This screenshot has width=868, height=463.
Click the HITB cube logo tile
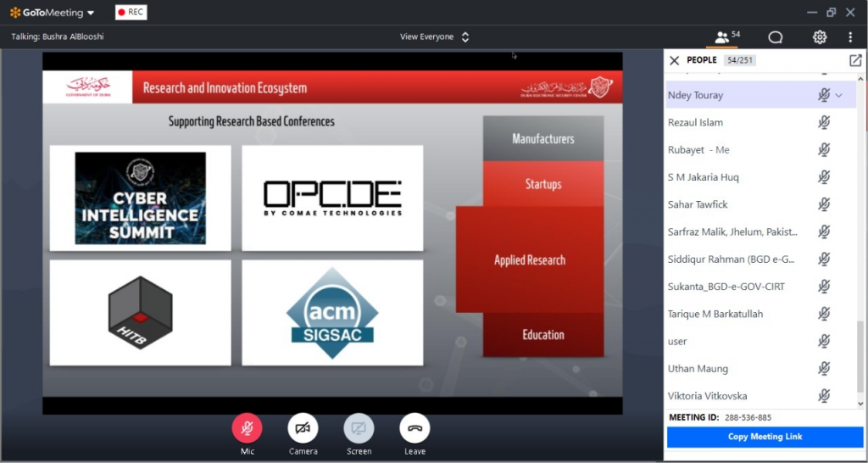coord(141,313)
